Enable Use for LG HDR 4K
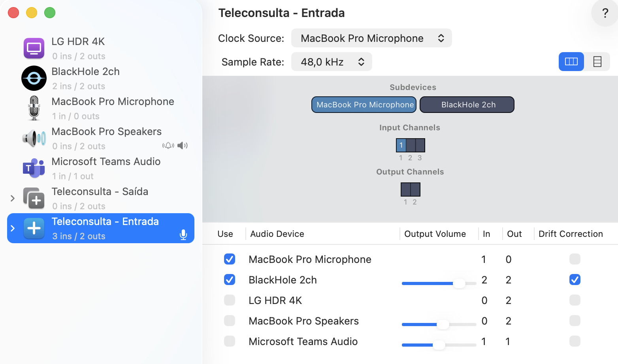Viewport: 618px width, 364px height. (x=230, y=300)
